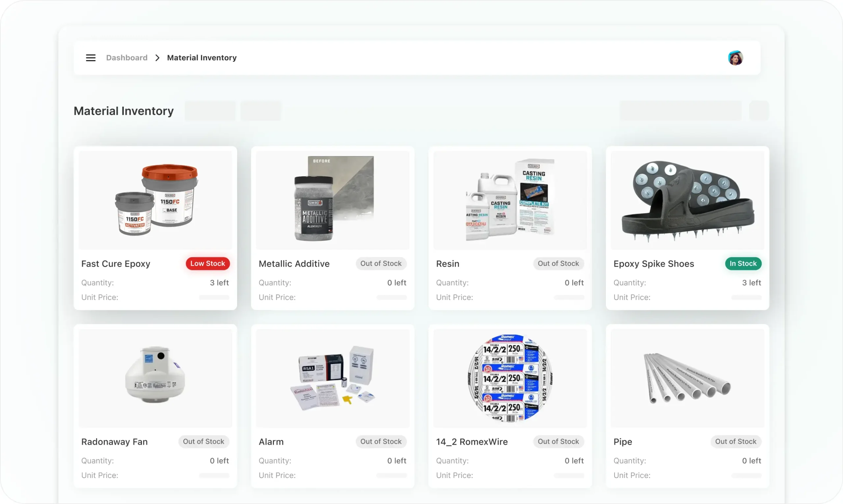This screenshot has width=843, height=504.
Task: Click the Low Stock badge
Action: coord(207,264)
